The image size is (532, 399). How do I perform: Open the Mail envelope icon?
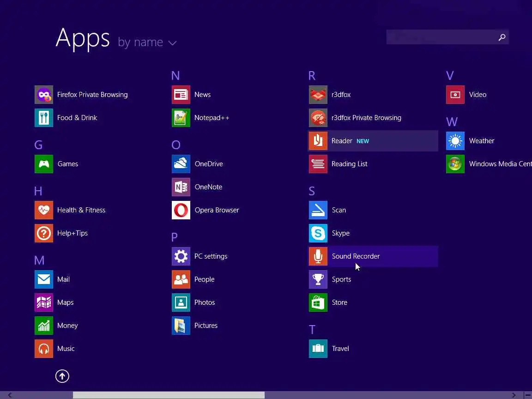pyautogui.click(x=44, y=279)
